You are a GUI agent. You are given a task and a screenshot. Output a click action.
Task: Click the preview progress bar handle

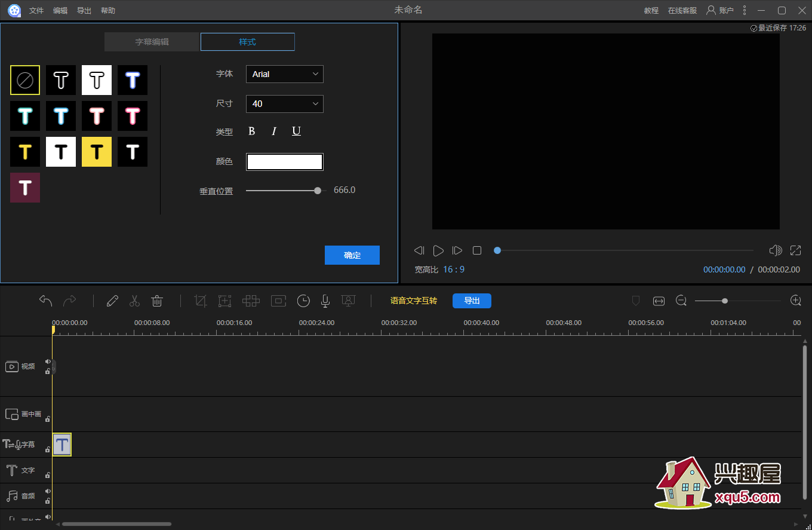(x=497, y=250)
